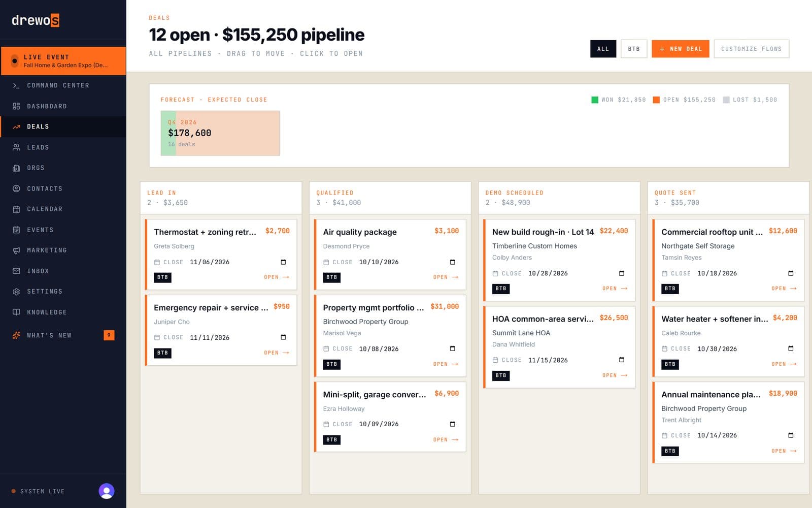Click the green Won legend swatch

pos(595,100)
